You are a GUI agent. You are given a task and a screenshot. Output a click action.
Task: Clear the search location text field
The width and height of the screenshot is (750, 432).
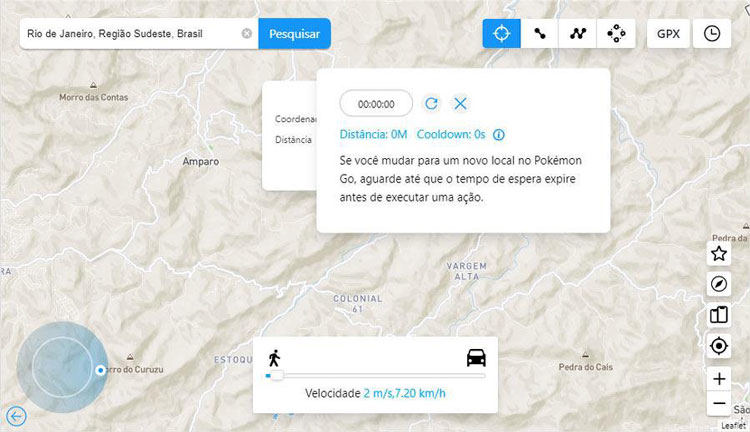[x=247, y=34]
